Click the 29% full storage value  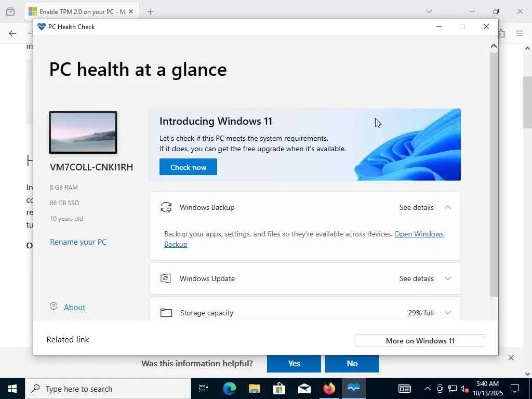tap(421, 313)
